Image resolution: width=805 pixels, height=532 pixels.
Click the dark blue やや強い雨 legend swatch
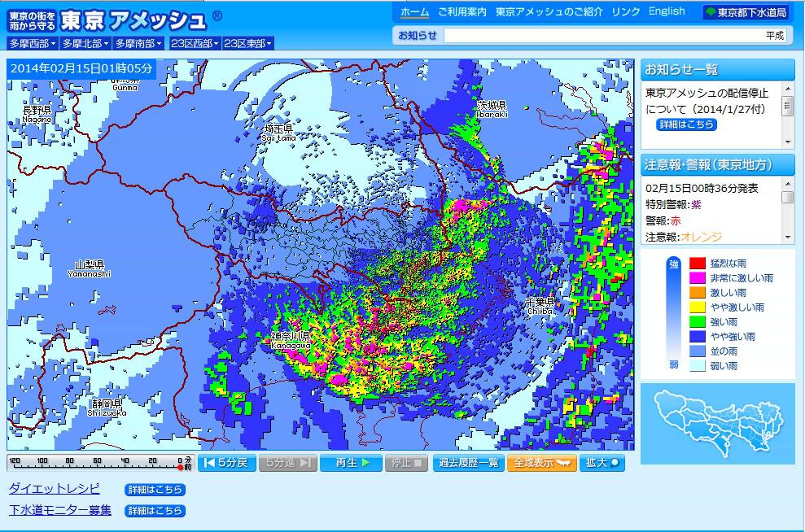click(x=698, y=336)
